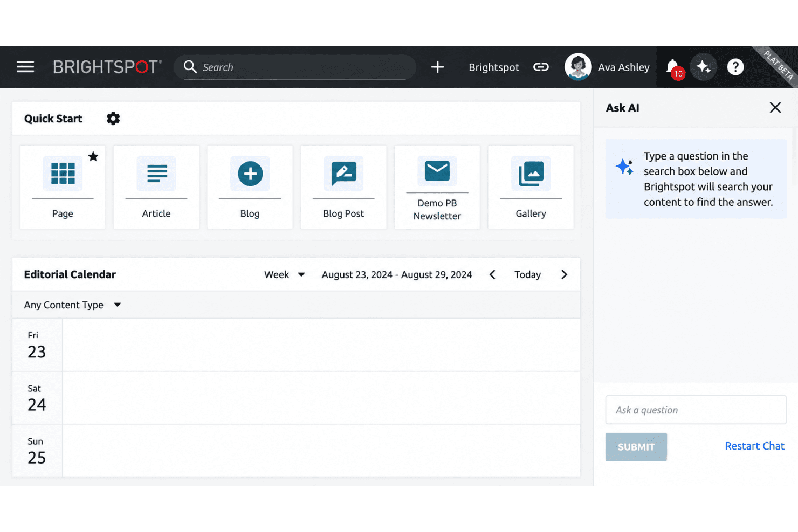
Task: Toggle the Ask AI sparkle icon
Action: [703, 67]
